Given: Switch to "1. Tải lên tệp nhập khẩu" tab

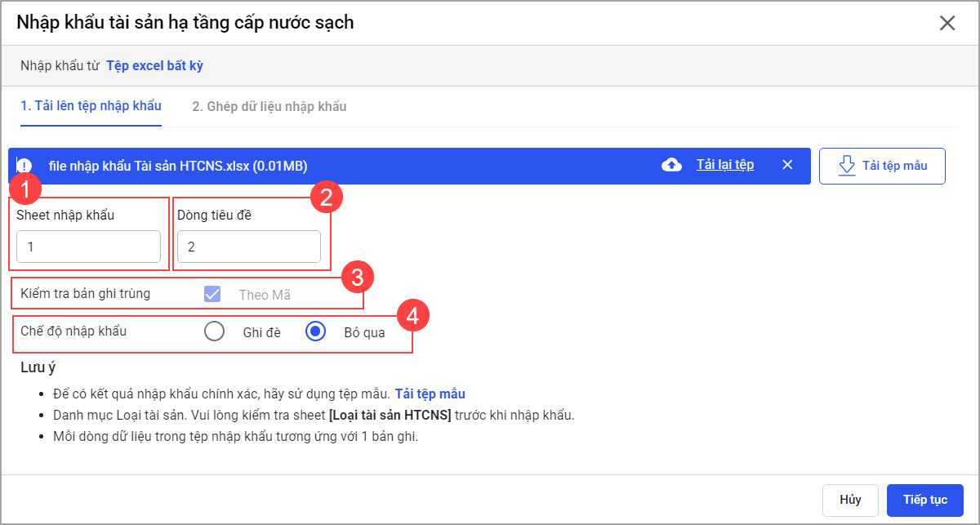Looking at the screenshot, I should click(x=91, y=106).
